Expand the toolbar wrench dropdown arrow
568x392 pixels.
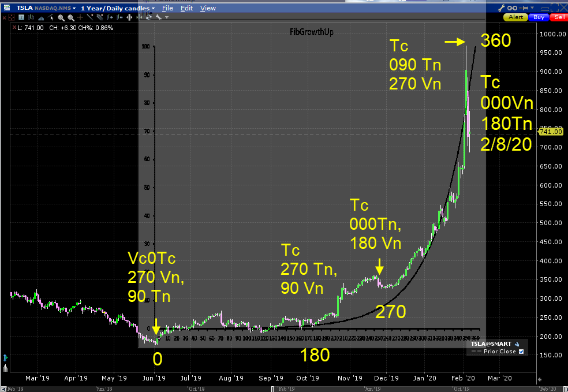pyautogui.click(x=167, y=17)
